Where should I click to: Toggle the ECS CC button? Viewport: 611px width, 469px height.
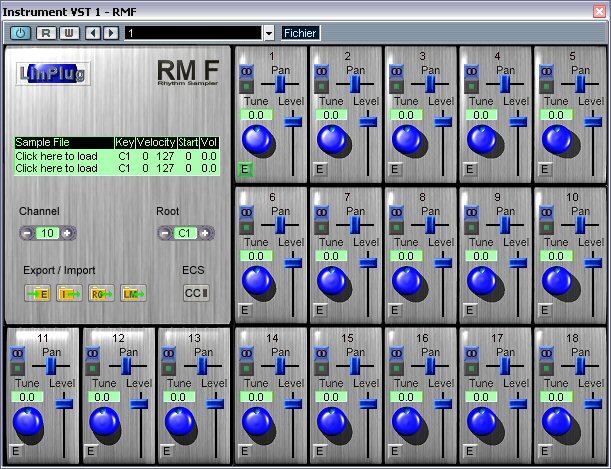(196, 293)
